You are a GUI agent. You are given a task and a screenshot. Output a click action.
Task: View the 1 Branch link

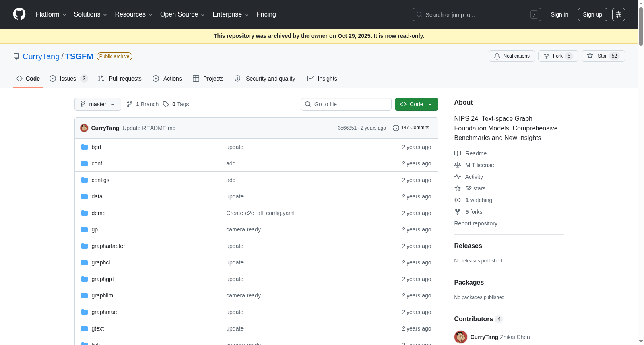142,104
